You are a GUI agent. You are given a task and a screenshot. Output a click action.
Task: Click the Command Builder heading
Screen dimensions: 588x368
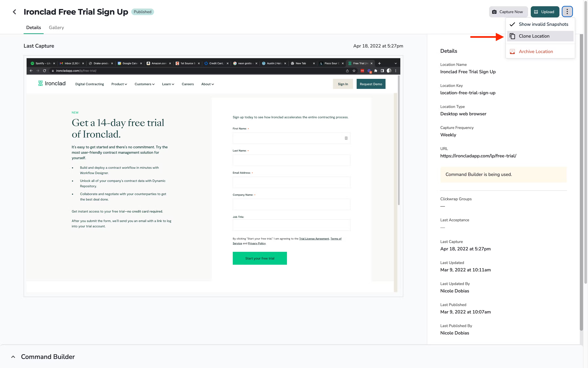[x=48, y=357]
